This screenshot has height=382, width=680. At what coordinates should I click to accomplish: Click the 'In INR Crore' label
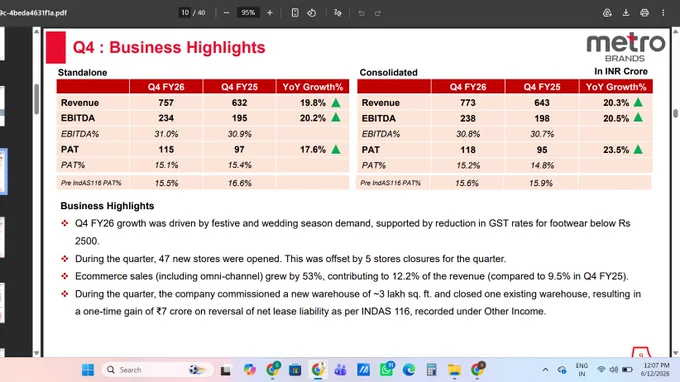(x=621, y=72)
